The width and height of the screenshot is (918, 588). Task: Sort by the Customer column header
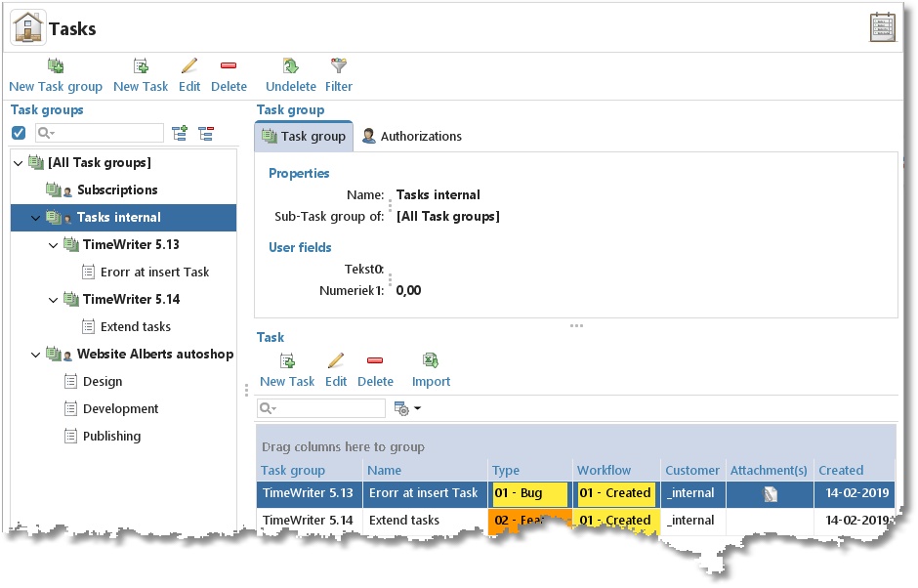coord(692,470)
